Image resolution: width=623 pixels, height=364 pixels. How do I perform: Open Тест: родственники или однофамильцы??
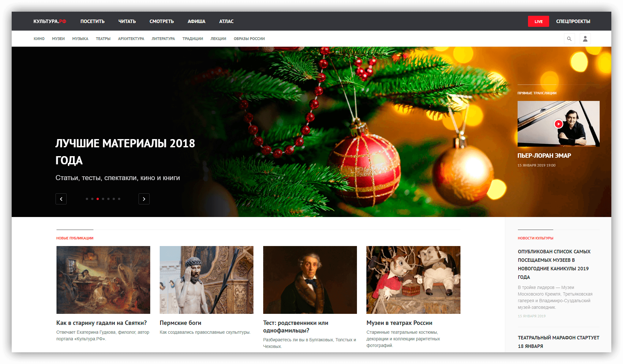[x=296, y=326]
